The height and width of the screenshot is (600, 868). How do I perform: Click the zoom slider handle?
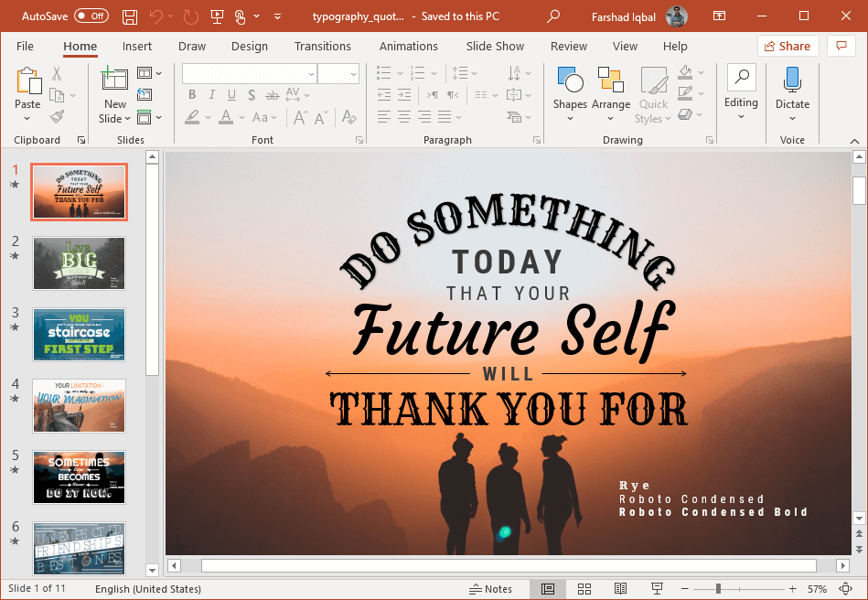click(x=719, y=589)
